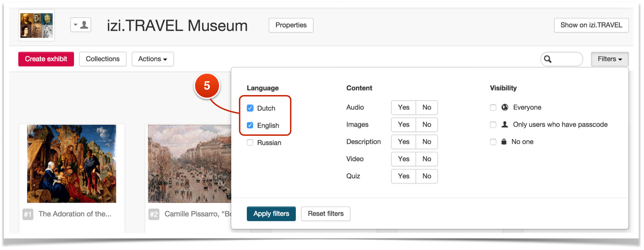
Task: Click the person icon beside passcode option
Action: (505, 124)
